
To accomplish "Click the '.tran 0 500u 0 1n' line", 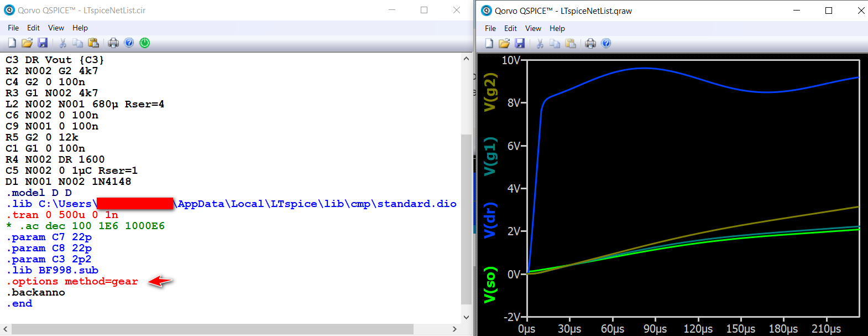I will tap(62, 215).
